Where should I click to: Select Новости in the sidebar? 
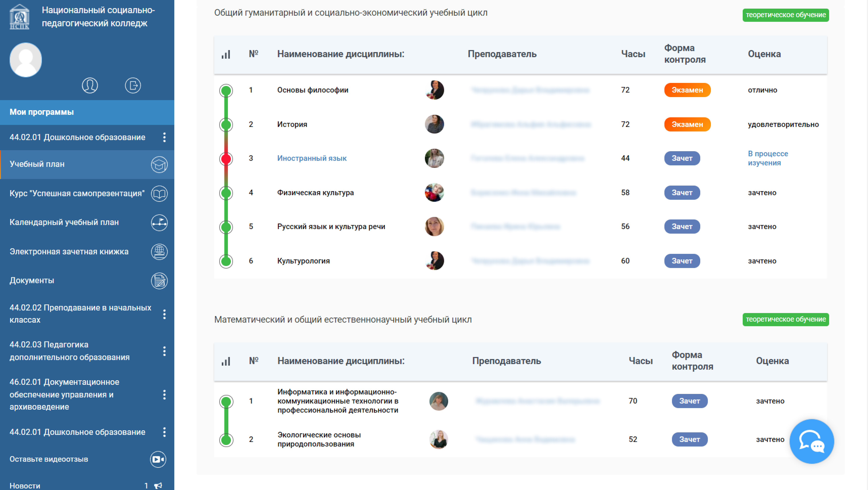pos(25,486)
